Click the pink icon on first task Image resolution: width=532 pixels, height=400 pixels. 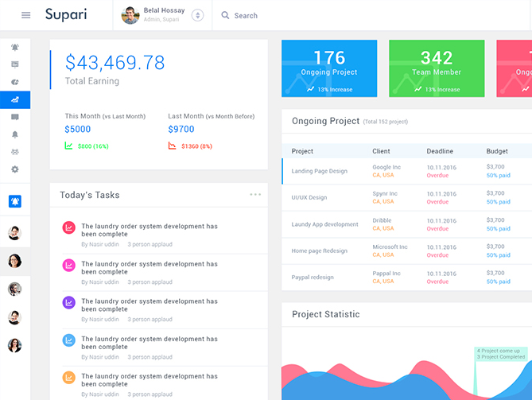point(69,228)
